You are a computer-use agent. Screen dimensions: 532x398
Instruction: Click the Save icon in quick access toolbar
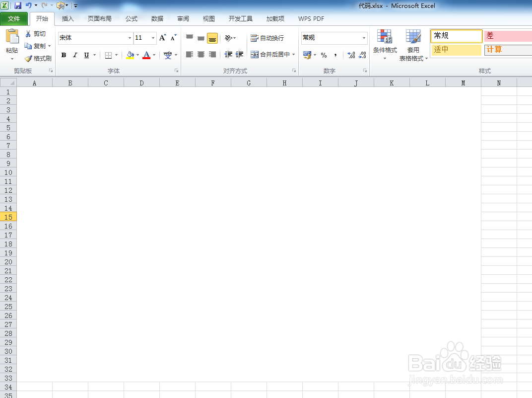(18, 5)
